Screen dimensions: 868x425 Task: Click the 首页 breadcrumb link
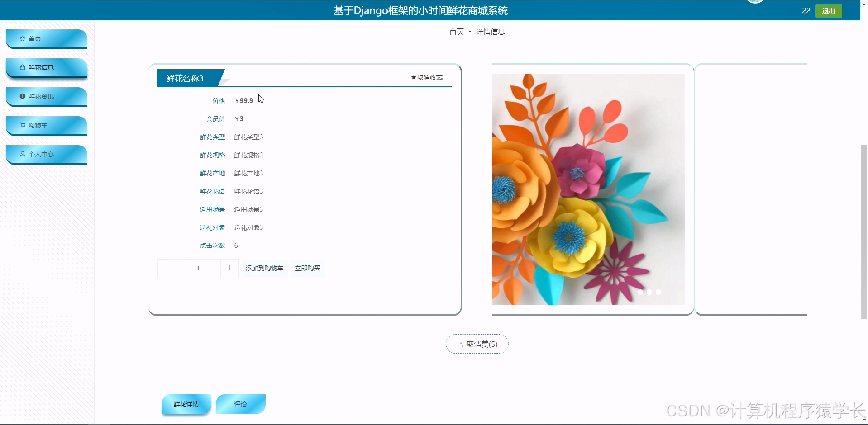click(x=457, y=32)
